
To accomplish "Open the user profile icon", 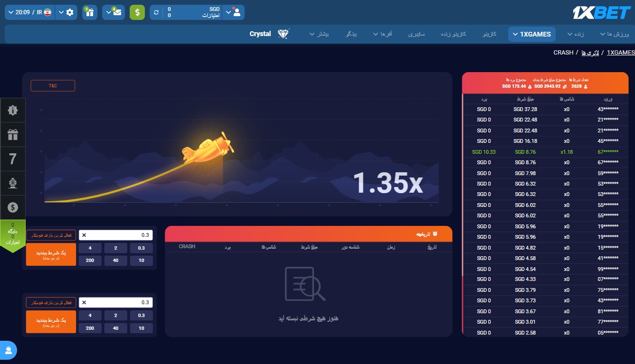I will point(237,12).
